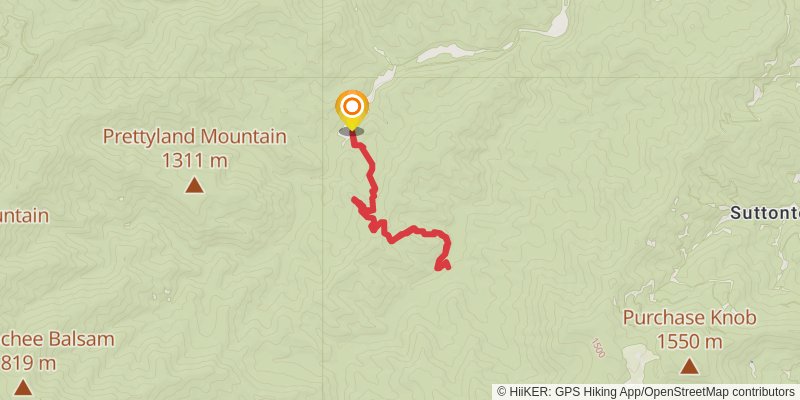This screenshot has height=400, width=800.
Task: Click the red trail's southern end loop
Action: point(442,265)
